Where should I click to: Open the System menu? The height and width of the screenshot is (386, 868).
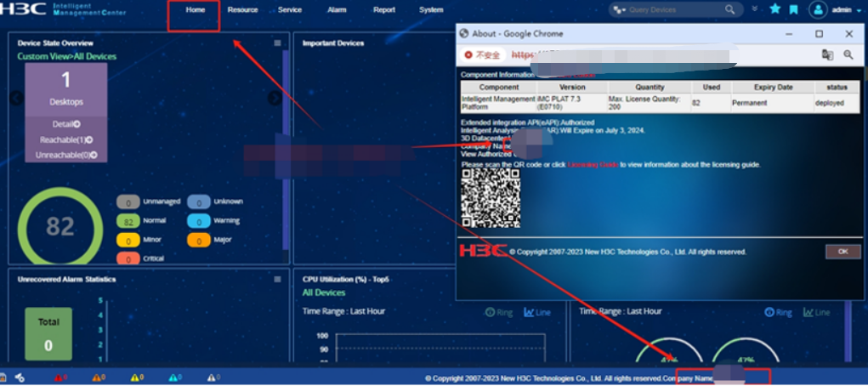[431, 10]
